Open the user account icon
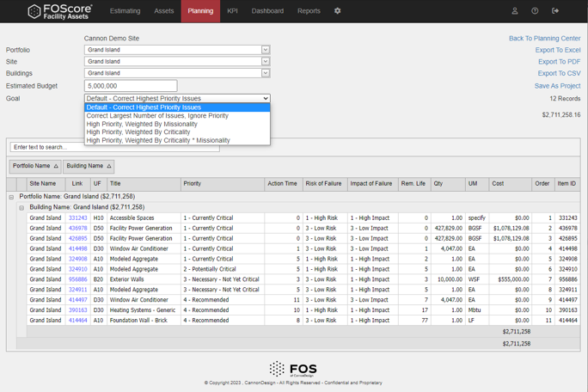The width and height of the screenshot is (588, 392). (514, 11)
